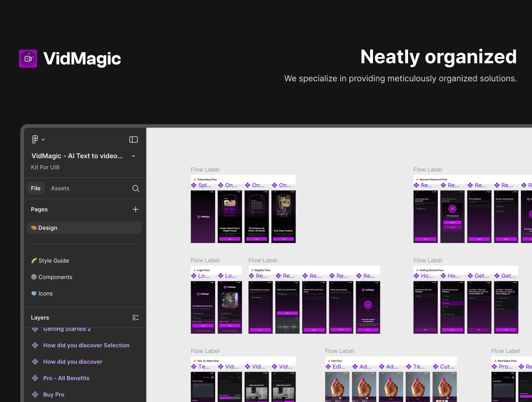Click the Register Flow label

(x=262, y=270)
